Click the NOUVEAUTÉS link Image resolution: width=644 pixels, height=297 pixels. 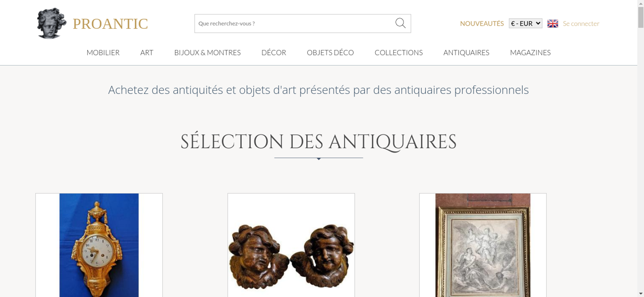482,23
